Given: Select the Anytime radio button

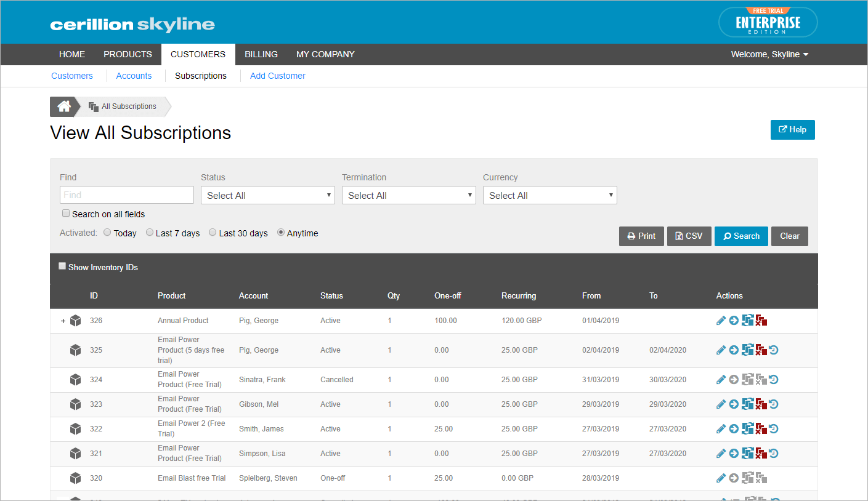Looking at the screenshot, I should pyautogui.click(x=281, y=233).
